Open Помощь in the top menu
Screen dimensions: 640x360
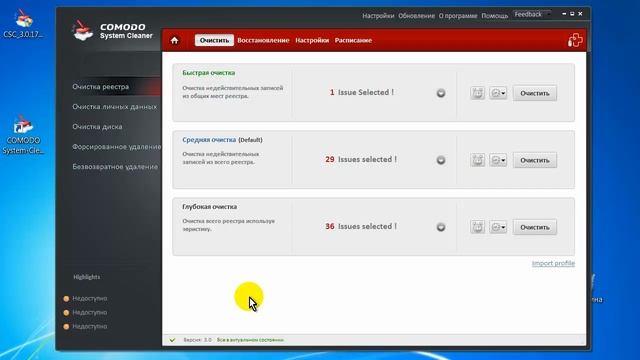(495, 16)
